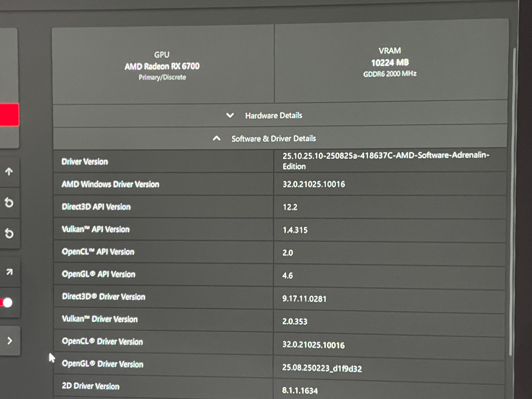This screenshot has width=532, height=399.
Task: Click the AMD Windows Driver Version row
Action: 280,184
